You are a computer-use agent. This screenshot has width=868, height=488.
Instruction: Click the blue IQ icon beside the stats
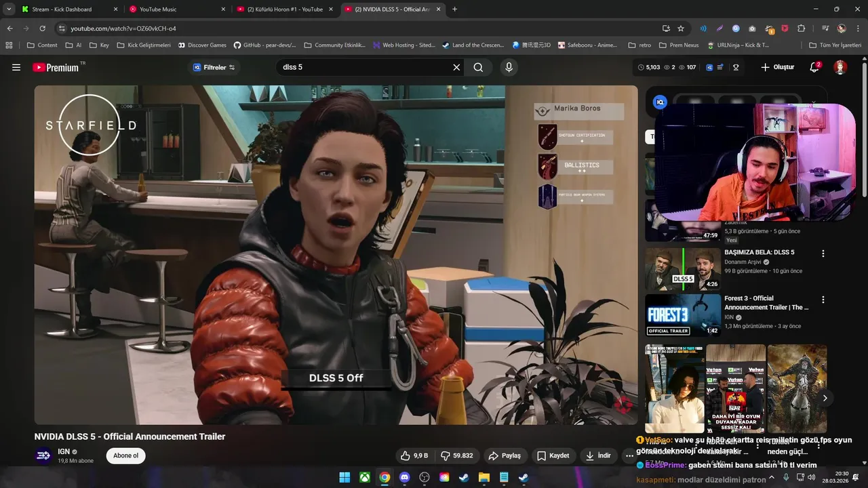[709, 67]
